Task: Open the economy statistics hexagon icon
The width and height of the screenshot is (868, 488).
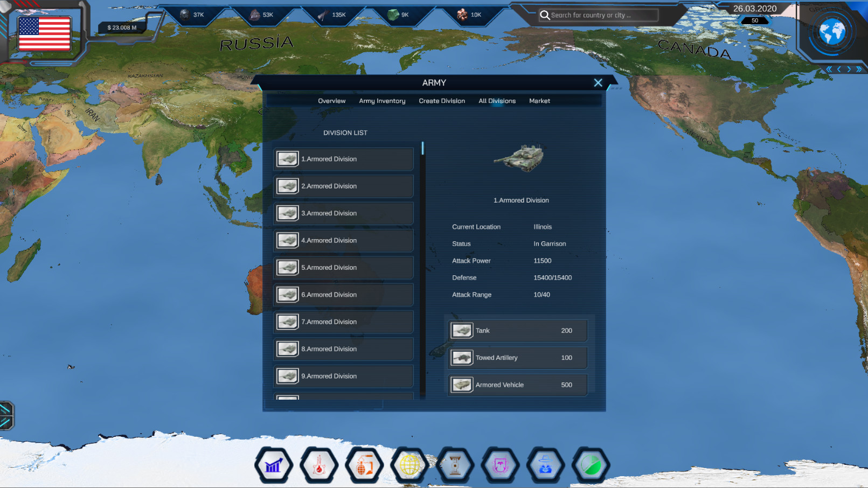Action: coord(274,465)
